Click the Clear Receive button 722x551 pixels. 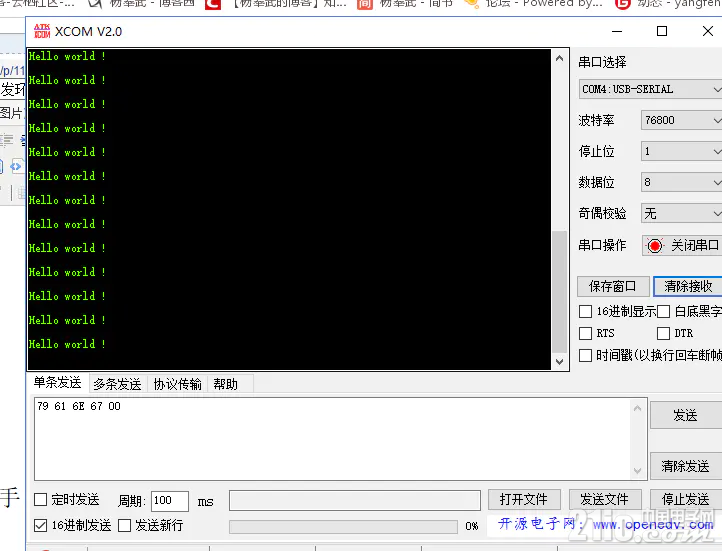point(688,286)
